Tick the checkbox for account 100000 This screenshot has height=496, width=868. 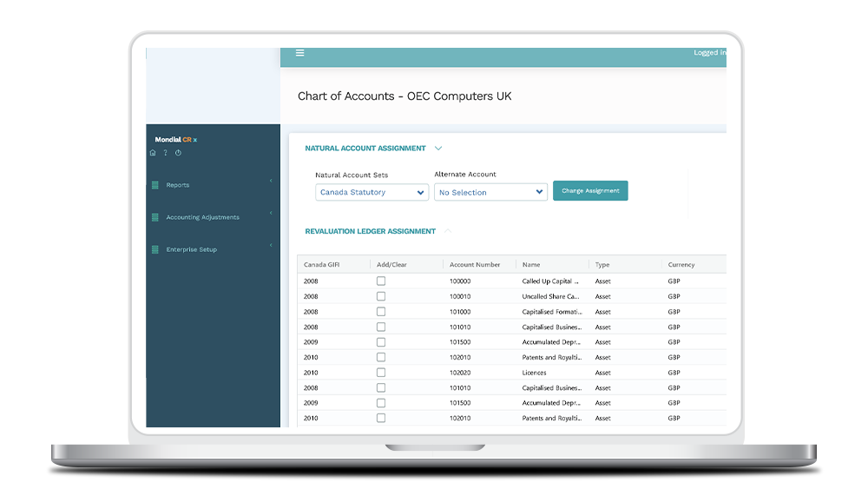[x=380, y=281]
